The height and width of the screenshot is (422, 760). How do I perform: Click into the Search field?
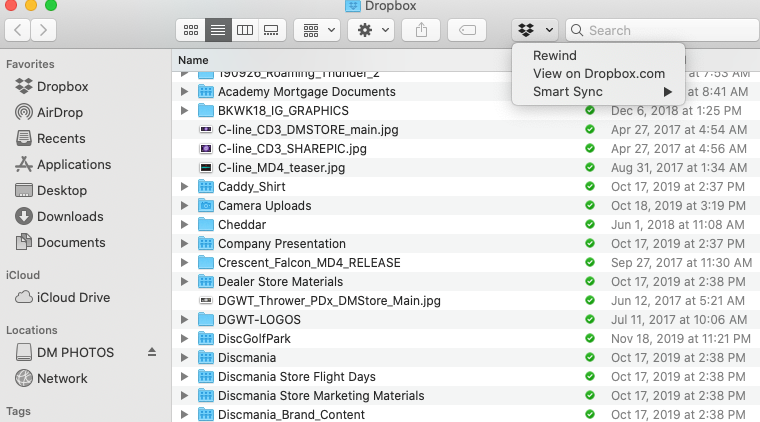pos(662,30)
